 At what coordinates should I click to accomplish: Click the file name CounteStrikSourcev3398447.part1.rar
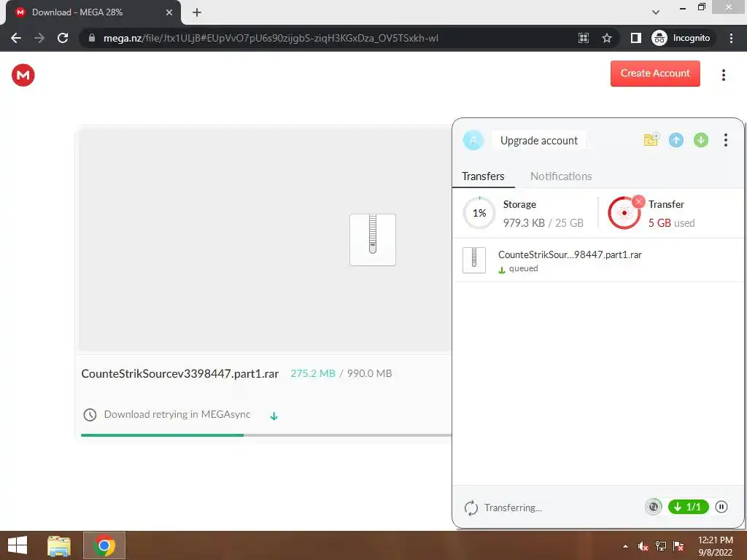point(179,374)
